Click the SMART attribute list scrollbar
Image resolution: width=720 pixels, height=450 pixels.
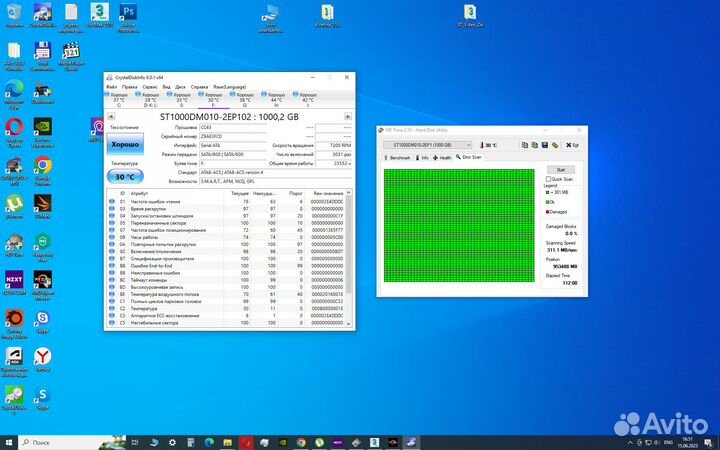pyautogui.click(x=349, y=243)
